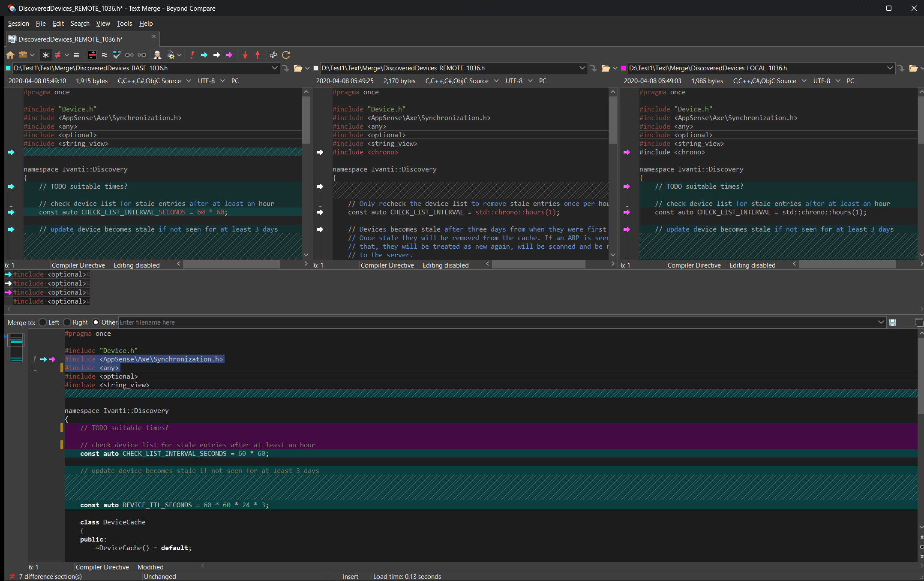Image resolution: width=924 pixels, height=581 pixels.
Task: Open the file Format gear icon
Action: point(170,55)
